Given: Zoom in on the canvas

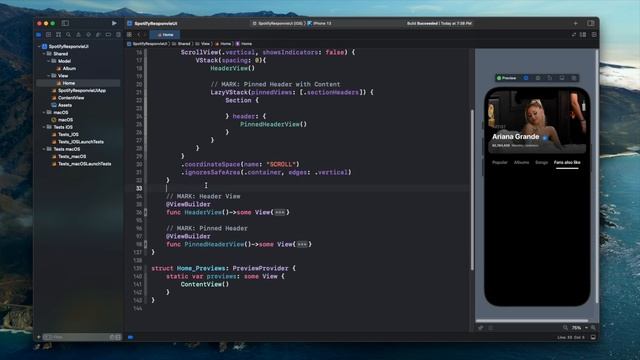Looking at the screenshot, I should click(x=593, y=327).
